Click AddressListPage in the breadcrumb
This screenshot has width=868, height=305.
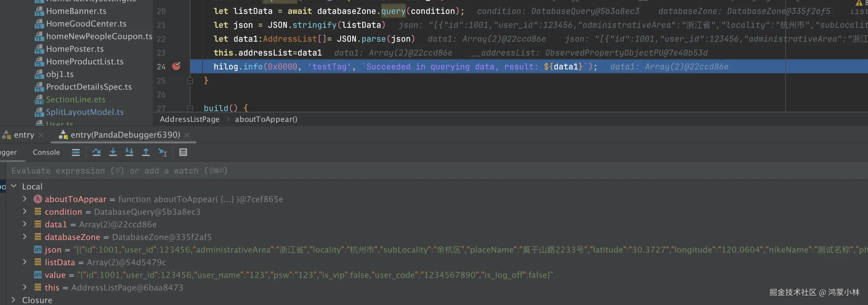tap(190, 119)
